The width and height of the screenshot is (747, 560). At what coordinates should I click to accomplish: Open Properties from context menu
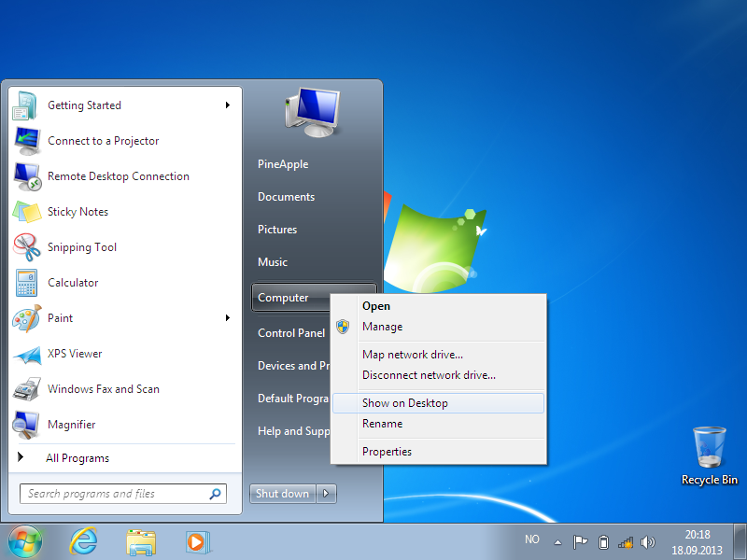pos(438,452)
